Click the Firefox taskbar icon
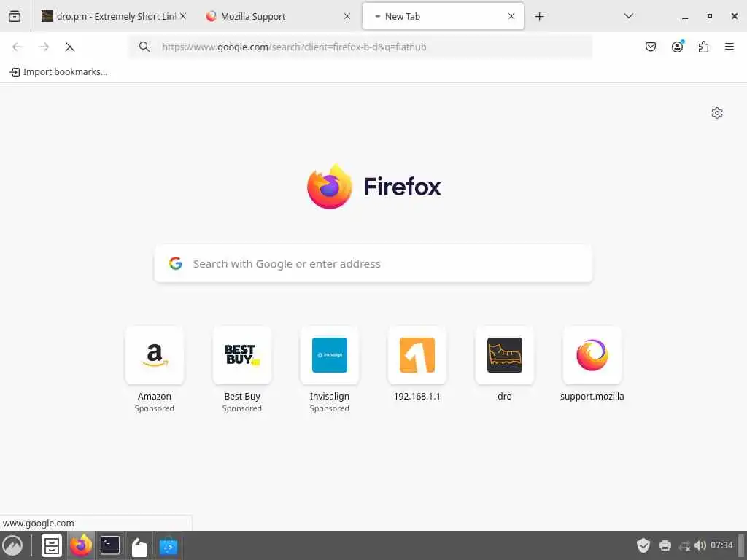Image resolution: width=747 pixels, height=560 pixels. point(81,545)
